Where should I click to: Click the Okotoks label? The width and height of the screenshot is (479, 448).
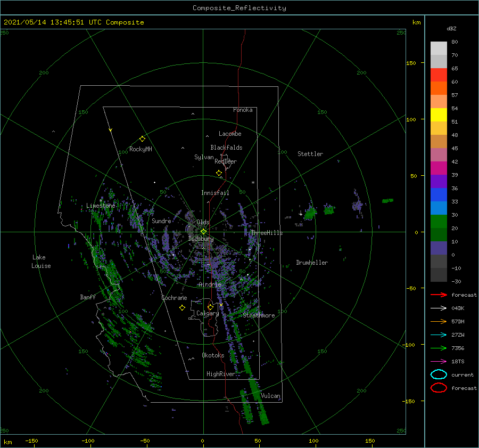(x=213, y=355)
